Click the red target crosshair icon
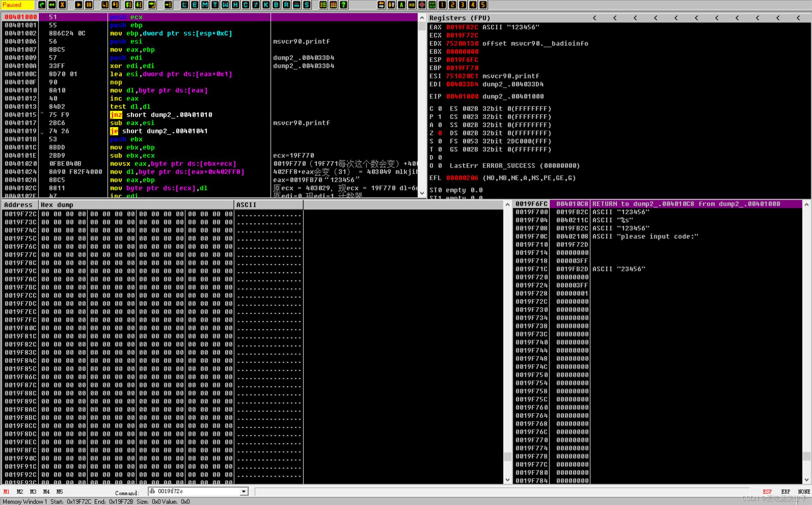 [422, 5]
